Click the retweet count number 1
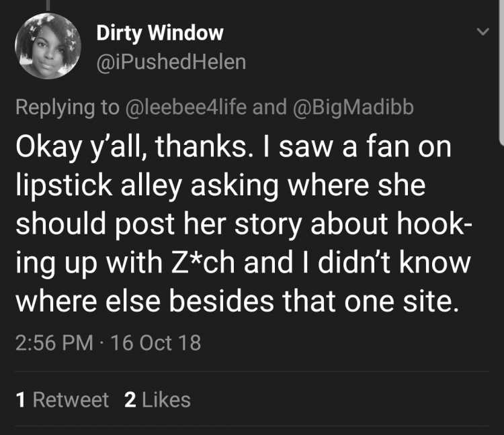The width and height of the screenshot is (504, 435). 21,400
